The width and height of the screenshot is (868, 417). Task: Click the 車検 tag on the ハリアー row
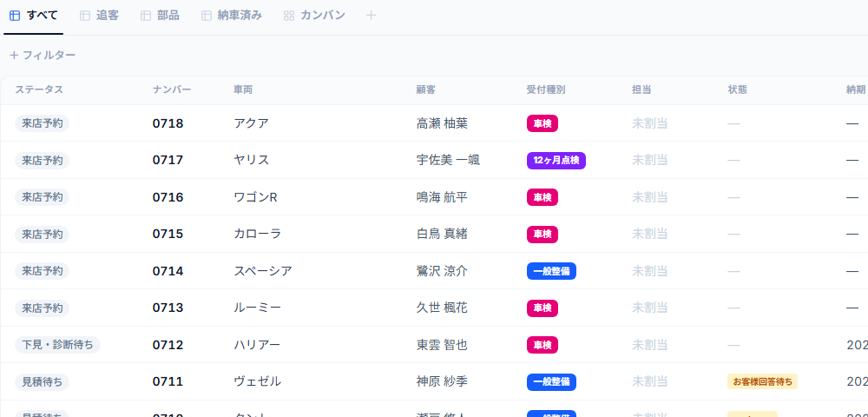(x=542, y=345)
